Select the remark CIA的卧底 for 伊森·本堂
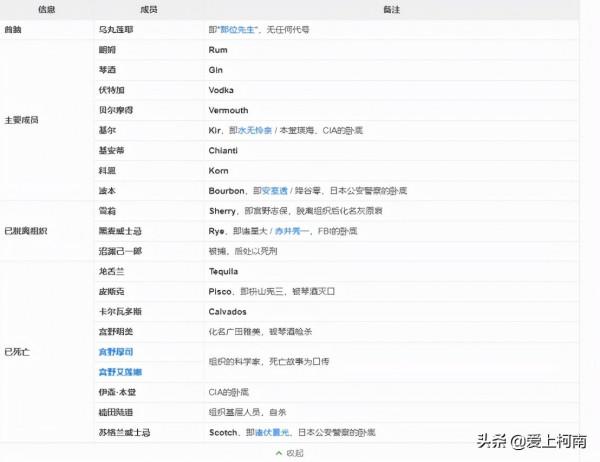 (x=229, y=392)
